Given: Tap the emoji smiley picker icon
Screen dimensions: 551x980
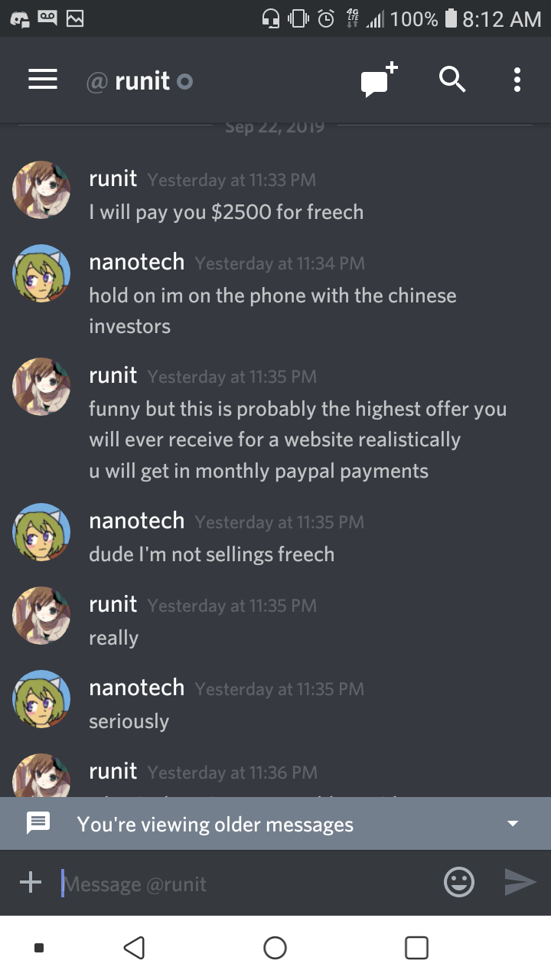Looking at the screenshot, I should pyautogui.click(x=459, y=883).
